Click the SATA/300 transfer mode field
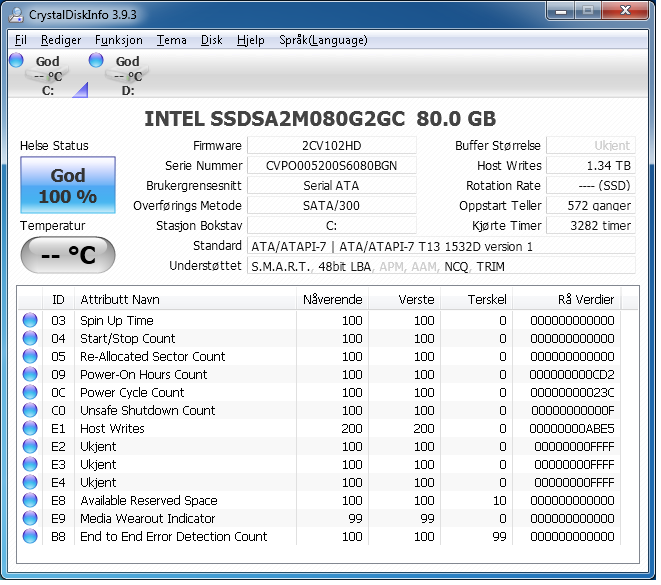Viewport: 661px width, 585px height. pyautogui.click(x=332, y=205)
